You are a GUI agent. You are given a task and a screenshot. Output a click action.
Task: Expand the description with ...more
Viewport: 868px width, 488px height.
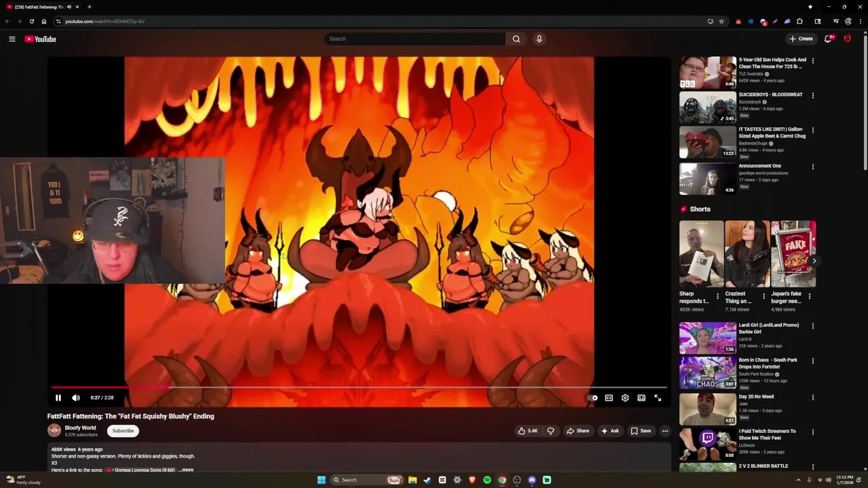point(186,470)
